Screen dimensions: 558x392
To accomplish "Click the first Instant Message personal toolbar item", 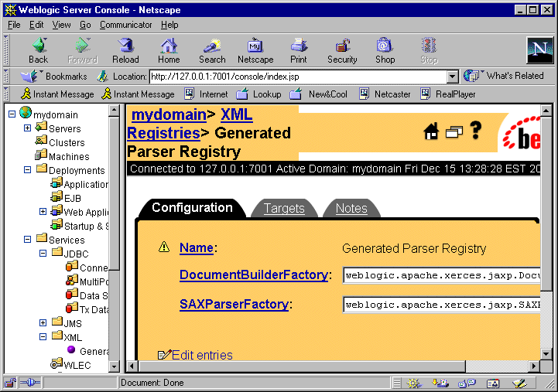I will pyautogui.click(x=57, y=94).
